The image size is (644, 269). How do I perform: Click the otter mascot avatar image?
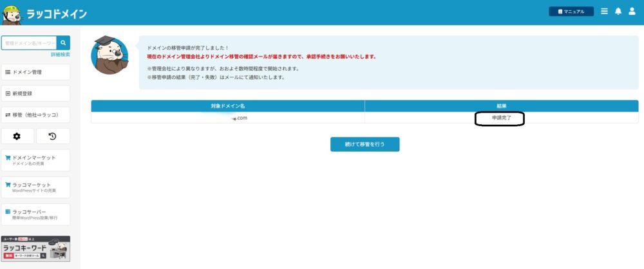[x=109, y=55]
